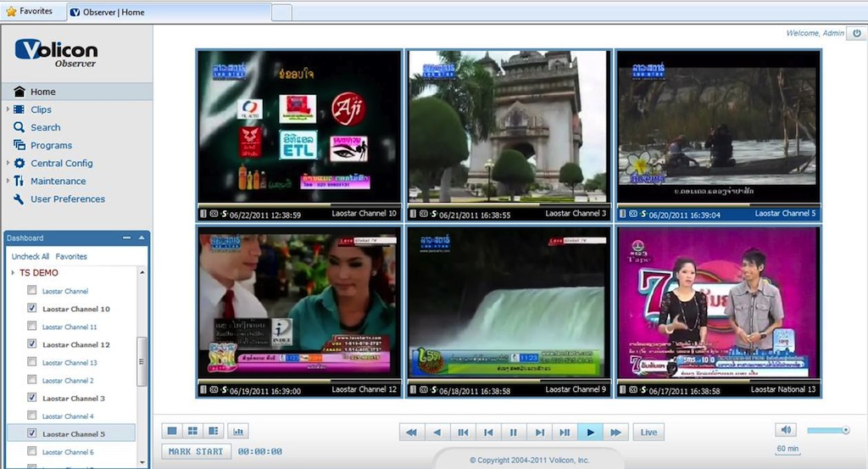Expand the Central Config arrow
This screenshot has width=868, height=469.
pos(7,164)
